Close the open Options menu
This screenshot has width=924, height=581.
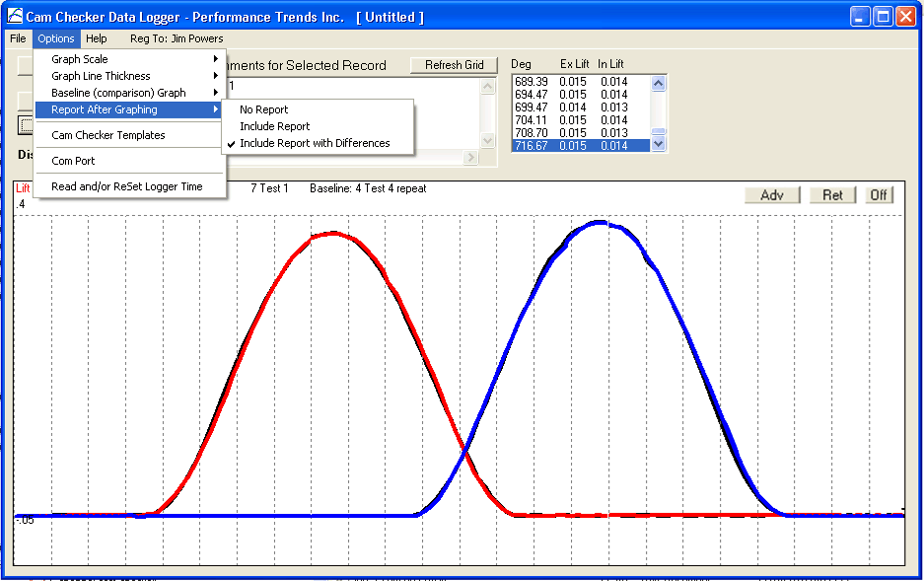tap(56, 38)
